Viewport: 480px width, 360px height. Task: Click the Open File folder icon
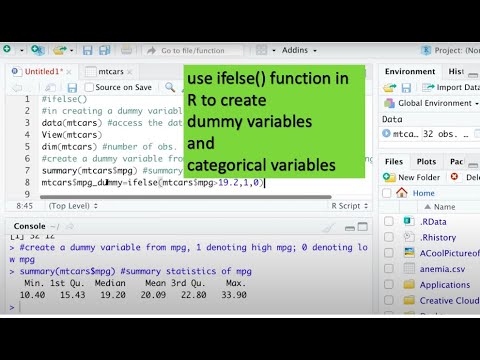pyautogui.click(x=60, y=50)
